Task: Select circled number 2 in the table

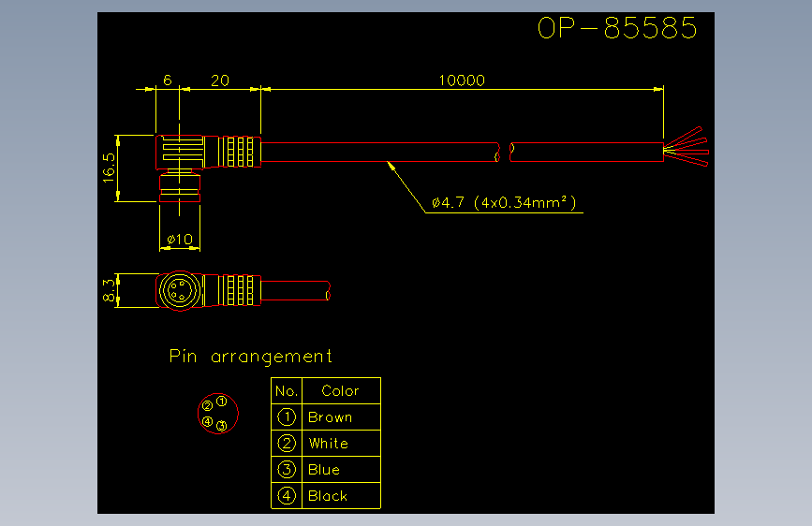Action: 287,443
